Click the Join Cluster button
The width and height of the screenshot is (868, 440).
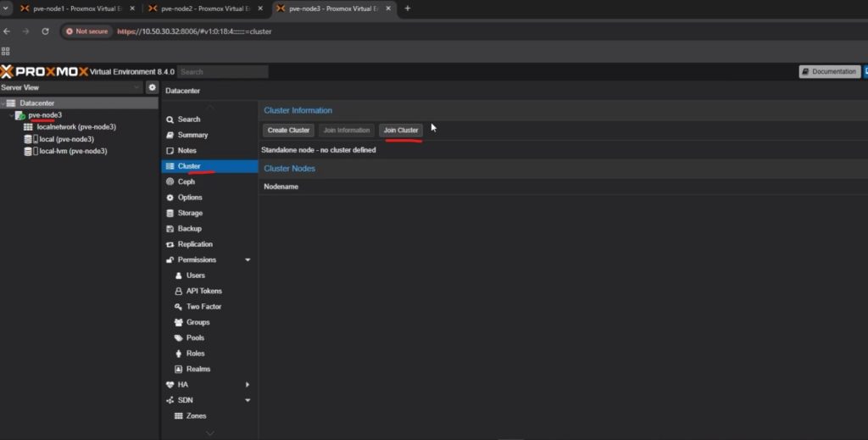(401, 130)
